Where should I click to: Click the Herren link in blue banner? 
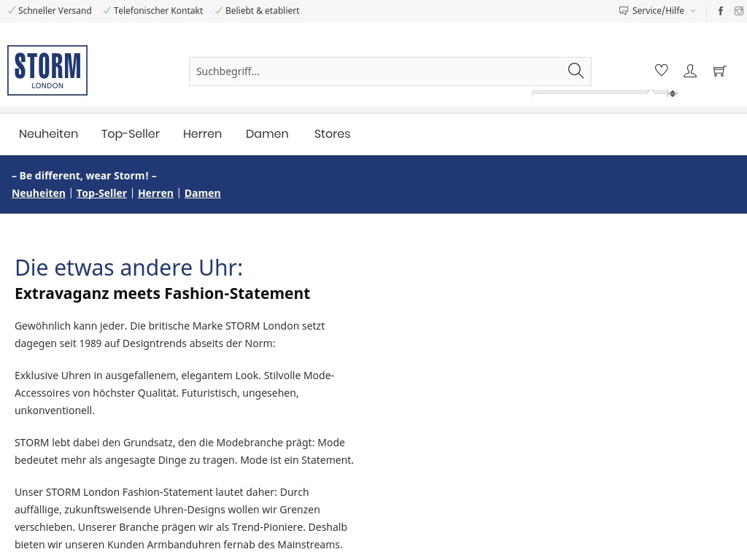click(155, 193)
